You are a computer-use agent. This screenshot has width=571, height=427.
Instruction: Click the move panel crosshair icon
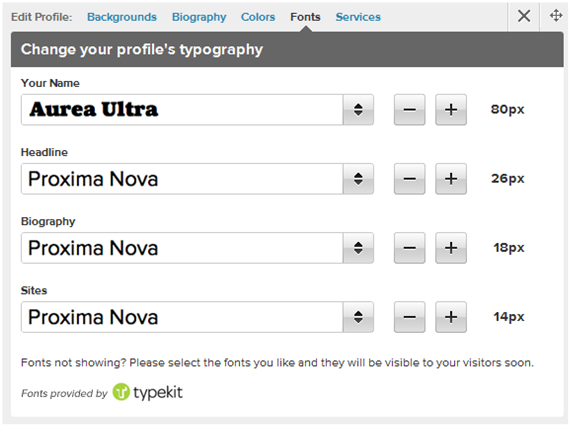click(556, 16)
